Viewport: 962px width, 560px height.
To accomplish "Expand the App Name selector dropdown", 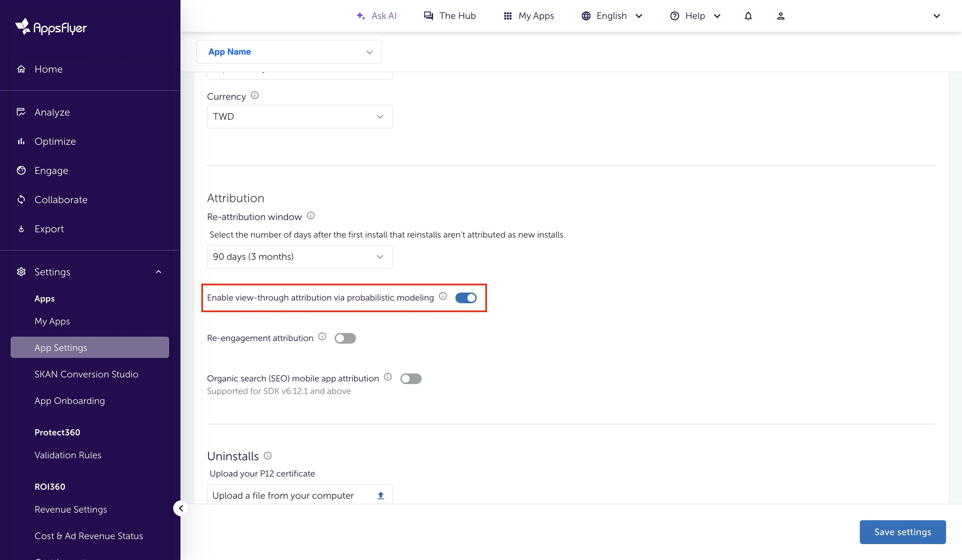I will click(x=289, y=52).
